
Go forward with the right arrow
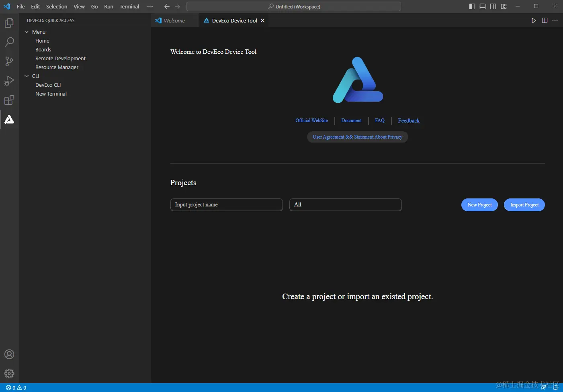click(177, 6)
